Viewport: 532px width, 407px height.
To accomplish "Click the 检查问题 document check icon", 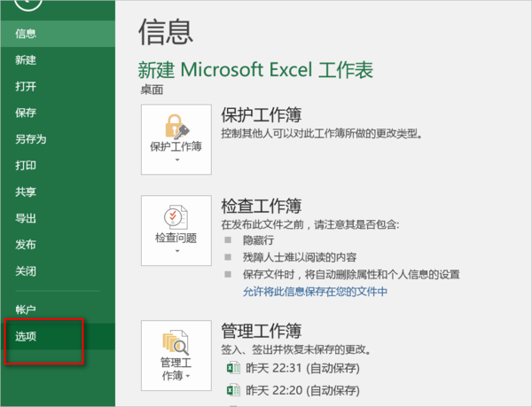I will point(176,217).
